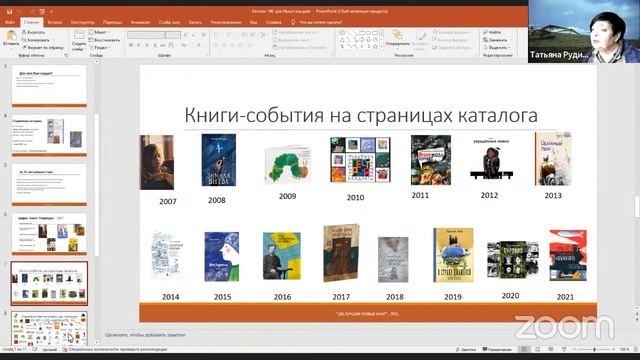The width and height of the screenshot is (640, 360).
Task: Click the 2019 book cover image
Action: tap(453, 255)
